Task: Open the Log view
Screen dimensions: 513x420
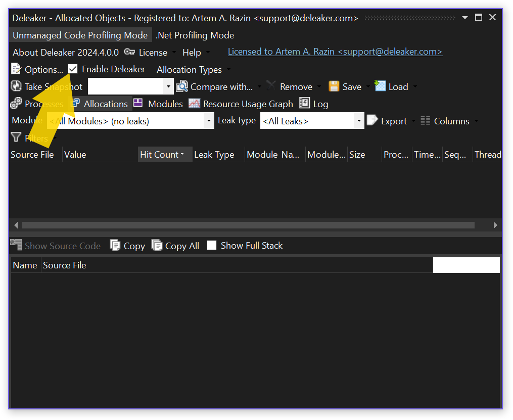Action: [x=313, y=104]
